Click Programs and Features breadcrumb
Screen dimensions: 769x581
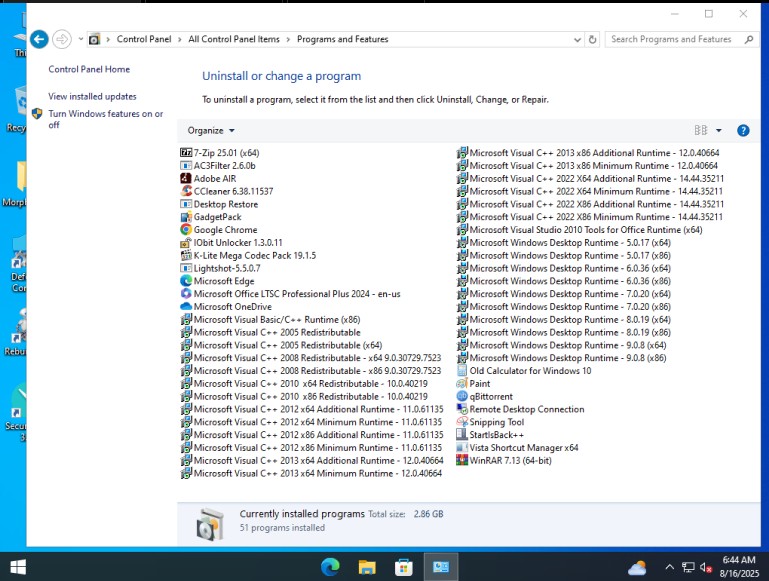[342, 39]
